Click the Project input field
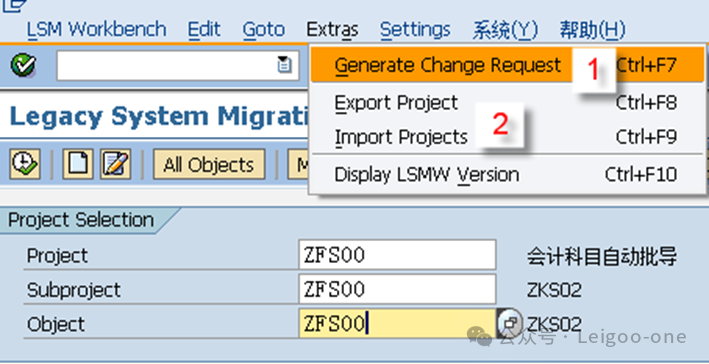 tap(397, 255)
